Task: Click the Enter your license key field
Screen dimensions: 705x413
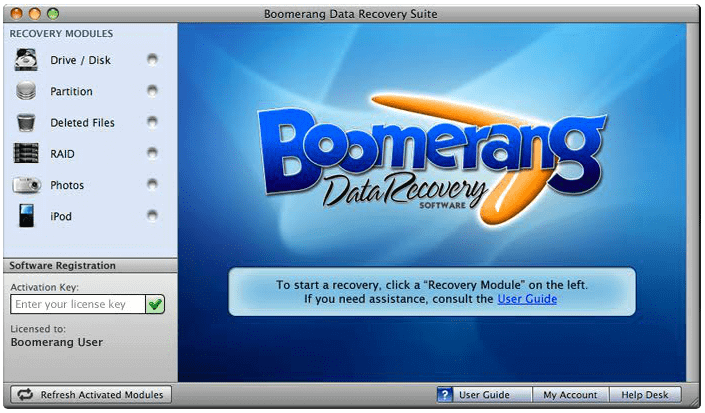Action: pyautogui.click(x=78, y=304)
